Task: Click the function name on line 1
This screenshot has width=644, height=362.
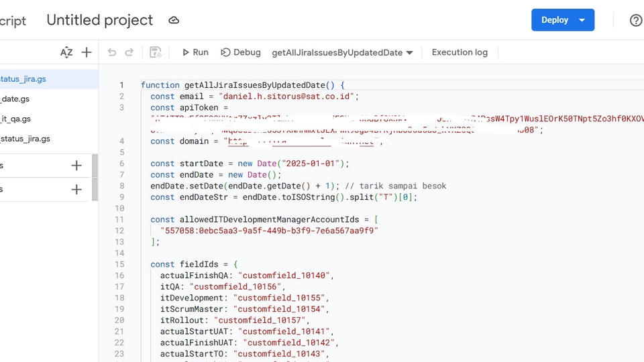Action: point(255,85)
